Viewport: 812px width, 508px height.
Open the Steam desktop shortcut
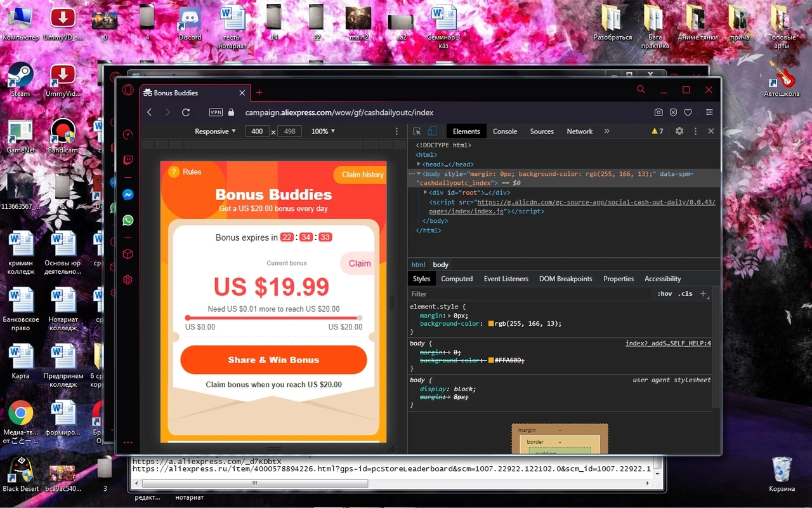click(x=20, y=79)
